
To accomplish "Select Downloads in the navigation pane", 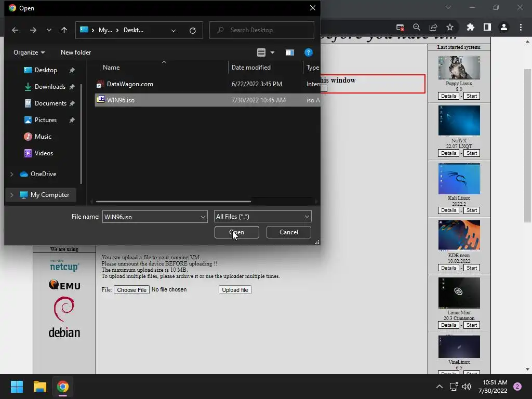I will coord(50,87).
